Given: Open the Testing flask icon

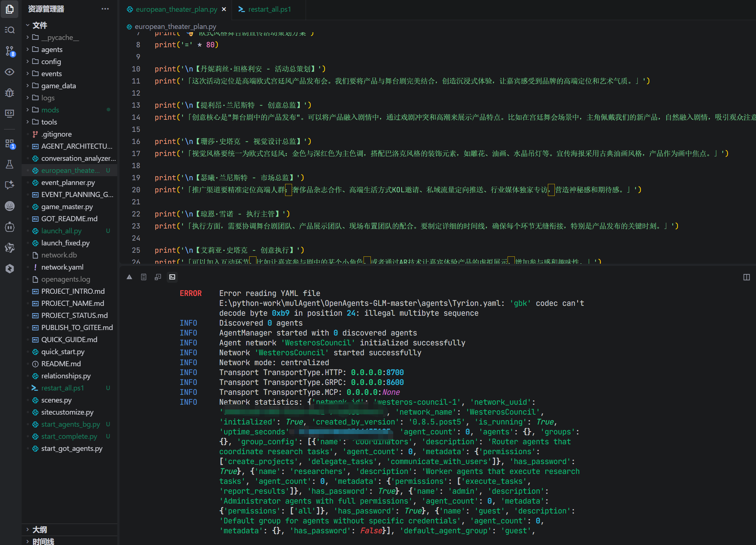Looking at the screenshot, I should pos(10,164).
